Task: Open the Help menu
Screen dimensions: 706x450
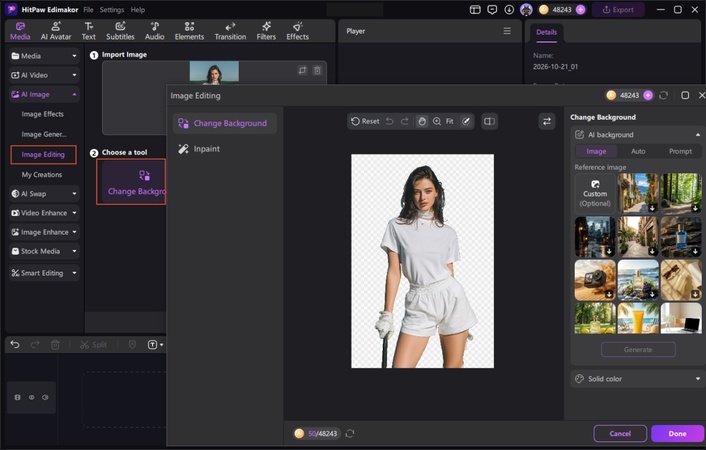Action: [138, 9]
